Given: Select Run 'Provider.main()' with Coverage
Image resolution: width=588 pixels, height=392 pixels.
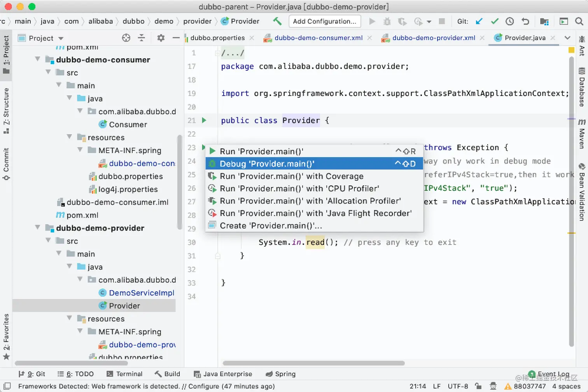Looking at the screenshot, I should [314, 176].
